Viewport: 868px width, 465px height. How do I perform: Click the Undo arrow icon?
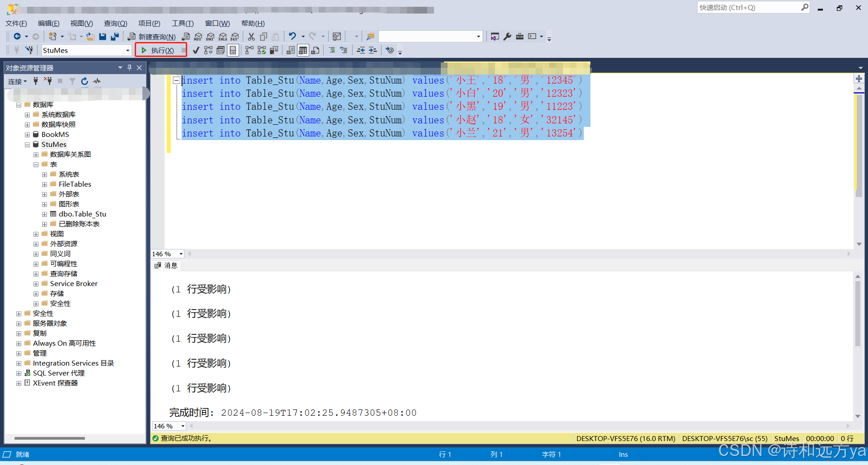coord(292,36)
